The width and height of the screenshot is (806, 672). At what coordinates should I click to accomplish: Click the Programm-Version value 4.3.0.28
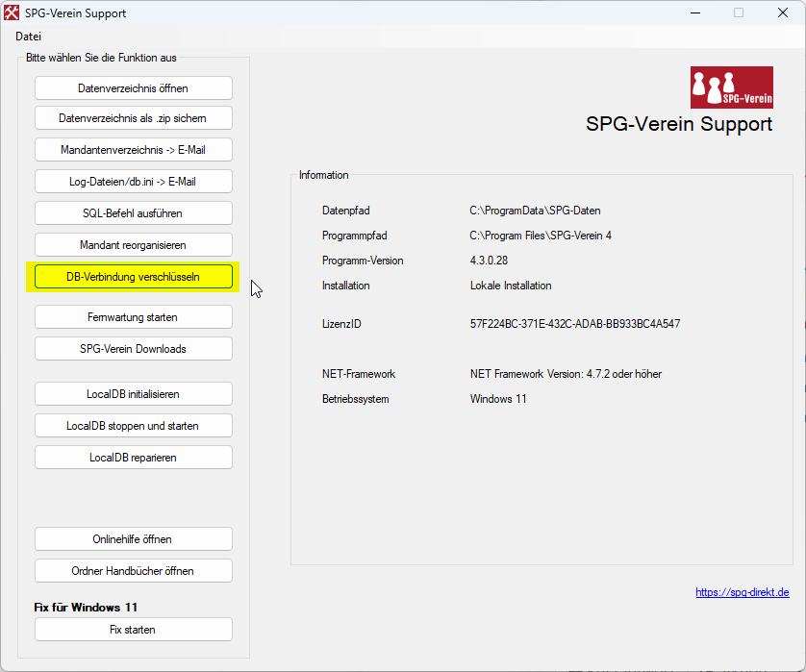[x=489, y=261]
